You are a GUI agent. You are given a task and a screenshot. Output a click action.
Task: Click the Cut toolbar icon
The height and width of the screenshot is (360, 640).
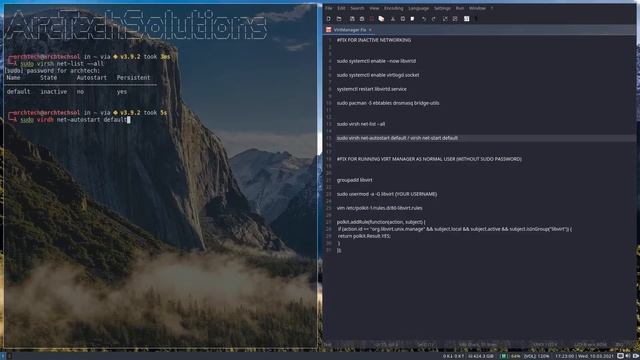click(x=393, y=19)
